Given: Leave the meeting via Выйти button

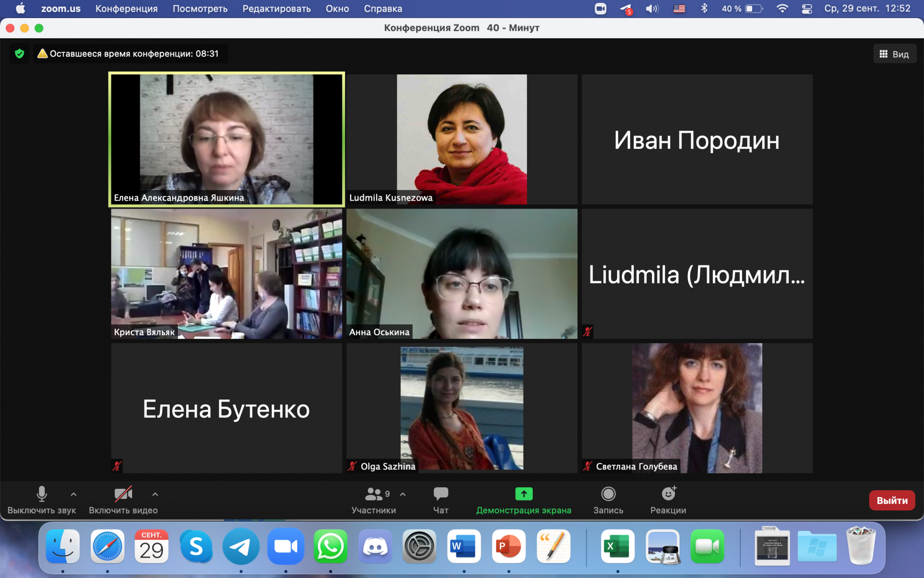Looking at the screenshot, I should click(892, 500).
